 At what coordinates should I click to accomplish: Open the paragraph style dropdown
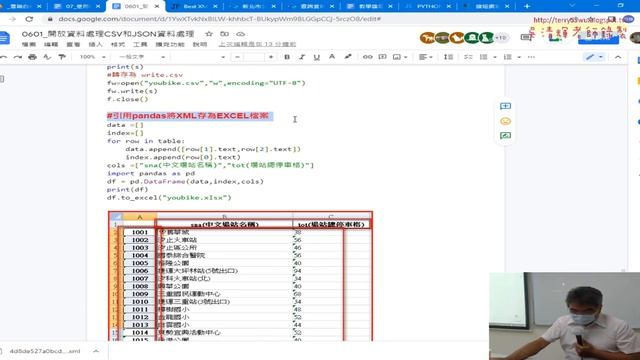[142, 57]
